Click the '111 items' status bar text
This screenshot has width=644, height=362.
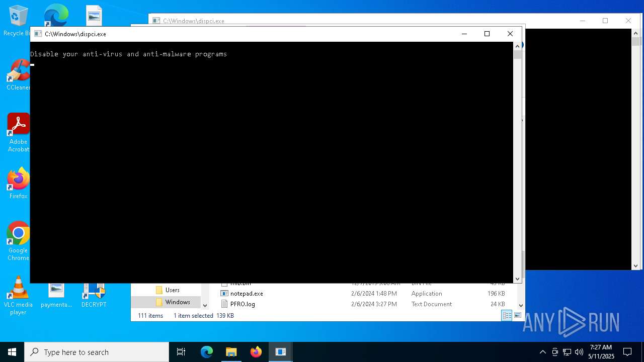[150, 316]
